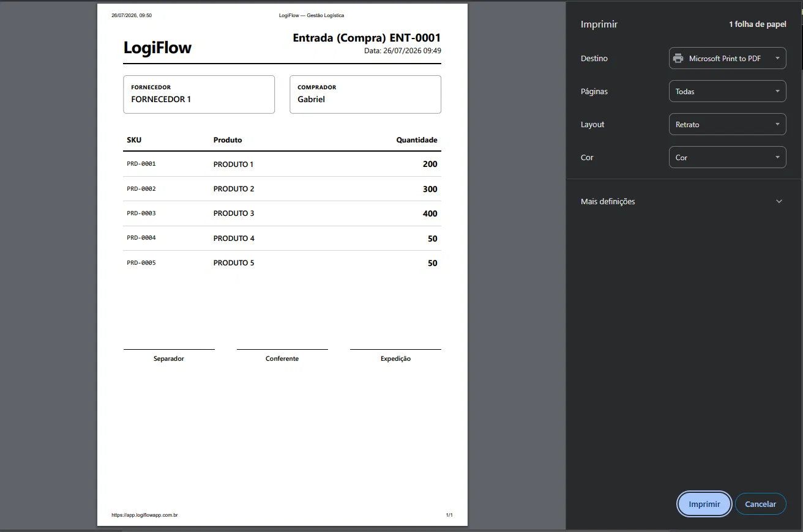Viewport: 803px width, 532px height.
Task: Open the Páginas dropdown showing Todas
Action: pyautogui.click(x=727, y=91)
